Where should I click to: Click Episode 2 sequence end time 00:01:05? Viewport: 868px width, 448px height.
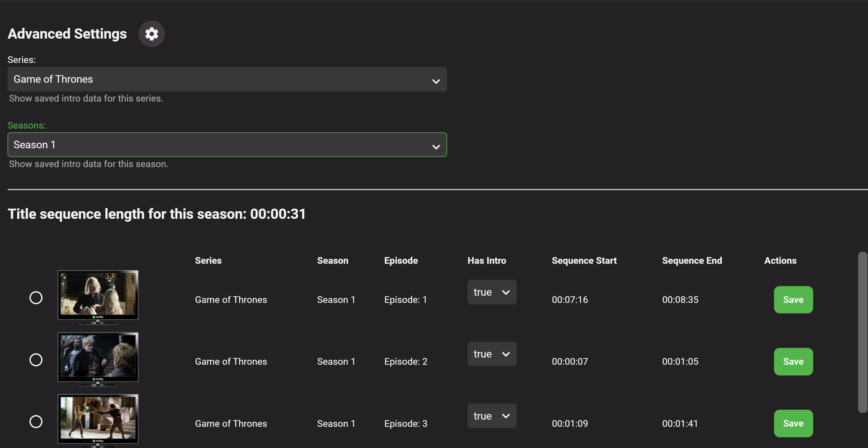(x=680, y=361)
